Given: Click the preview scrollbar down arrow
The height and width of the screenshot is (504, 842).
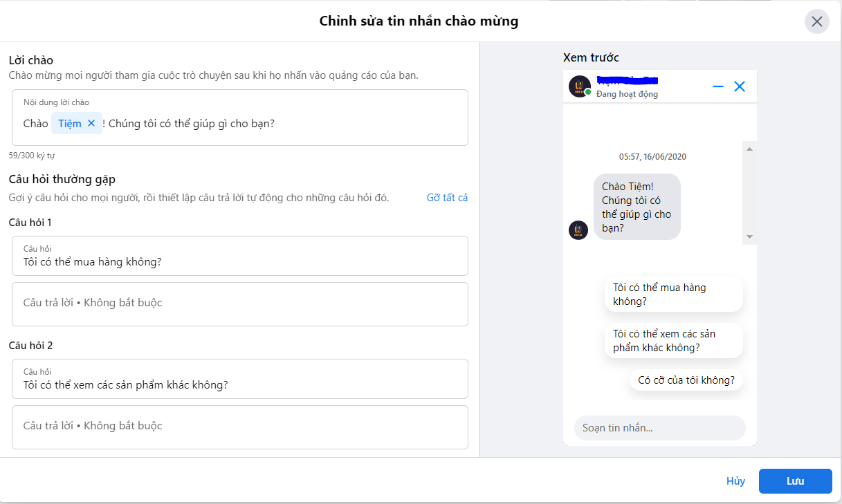Looking at the screenshot, I should pos(749,237).
